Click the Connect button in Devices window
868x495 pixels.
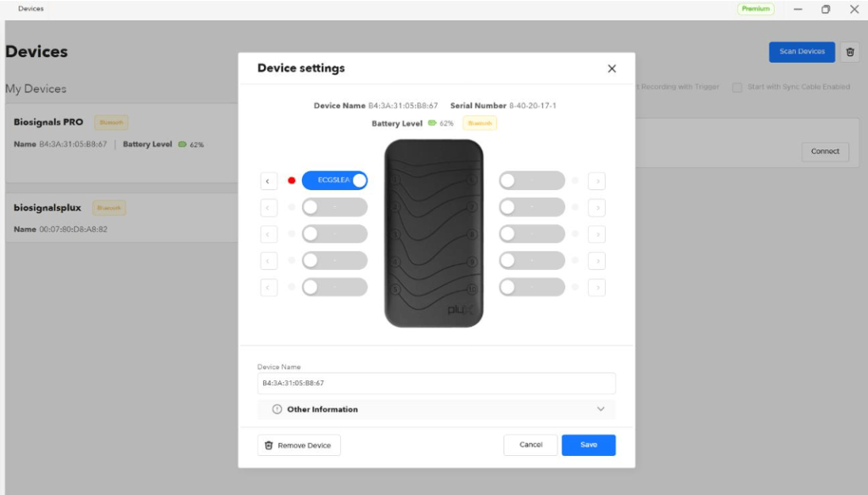pyautogui.click(x=825, y=151)
